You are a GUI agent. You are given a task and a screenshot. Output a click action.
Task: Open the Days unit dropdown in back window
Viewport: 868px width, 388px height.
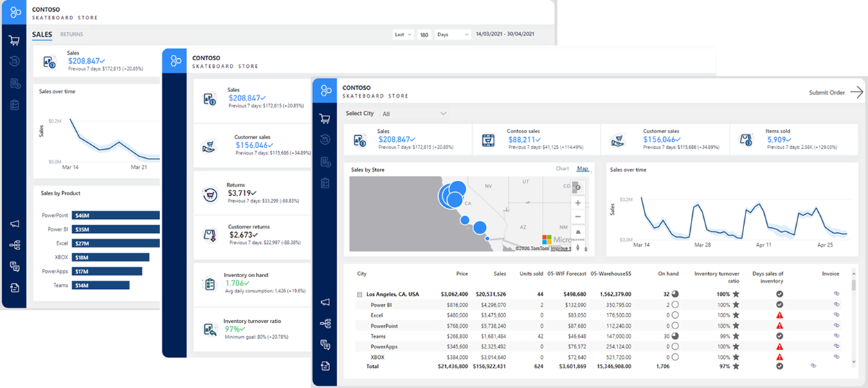(453, 34)
